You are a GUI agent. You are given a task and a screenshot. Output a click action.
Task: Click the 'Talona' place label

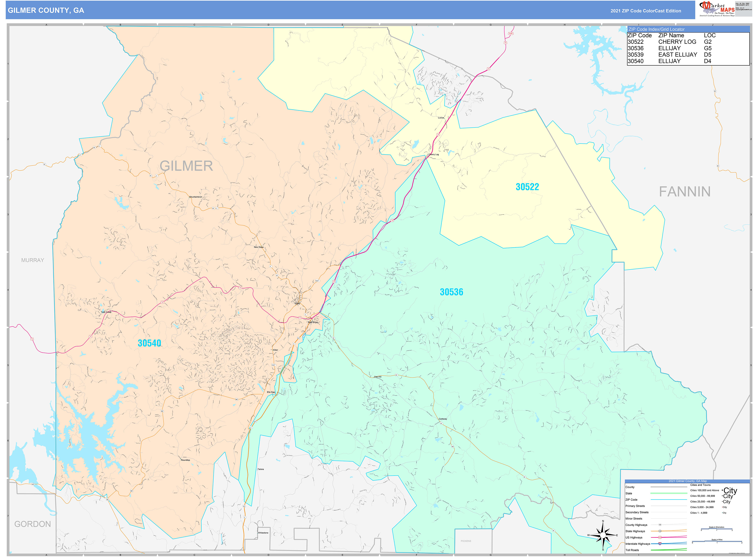coord(261,469)
